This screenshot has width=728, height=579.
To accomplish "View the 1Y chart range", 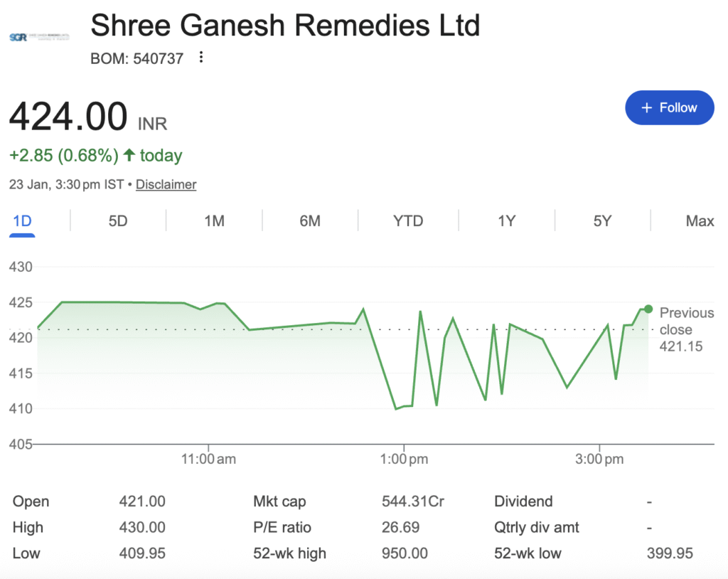I will pos(506,221).
